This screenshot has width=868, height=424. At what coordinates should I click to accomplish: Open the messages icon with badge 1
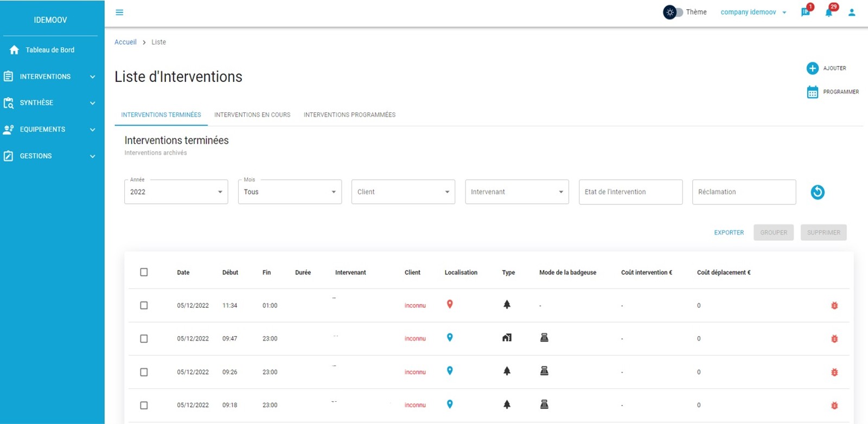[806, 12]
